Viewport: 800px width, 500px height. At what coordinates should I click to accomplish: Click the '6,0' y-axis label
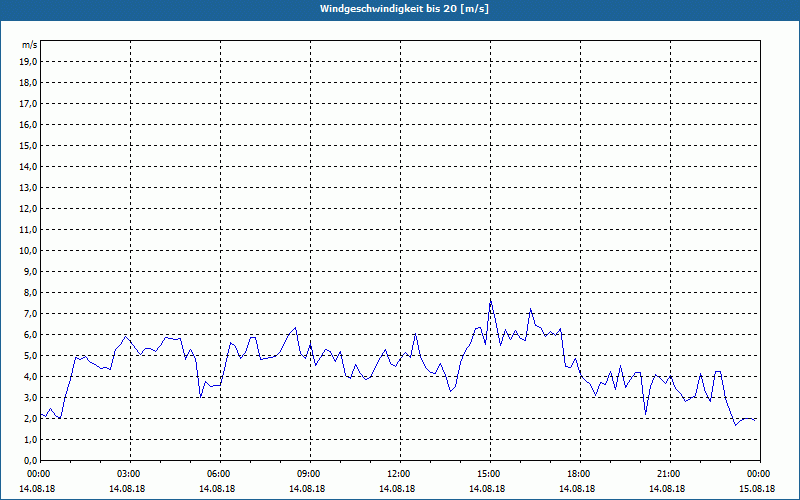(30, 335)
